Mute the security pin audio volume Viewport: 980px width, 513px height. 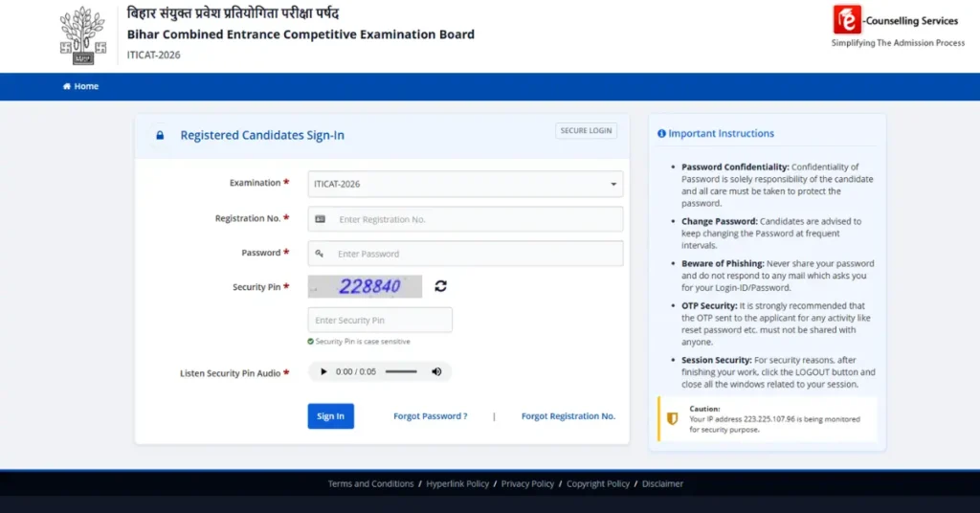click(x=436, y=371)
